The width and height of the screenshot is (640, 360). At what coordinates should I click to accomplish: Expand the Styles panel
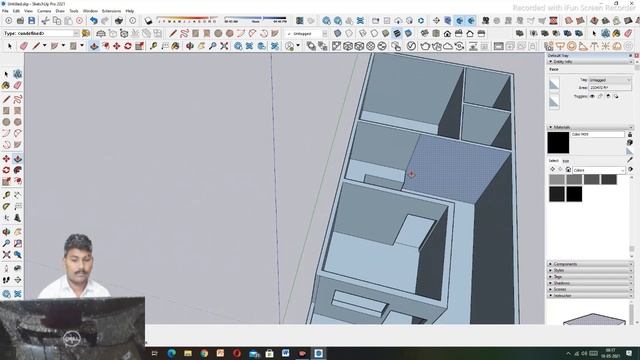pos(590,270)
